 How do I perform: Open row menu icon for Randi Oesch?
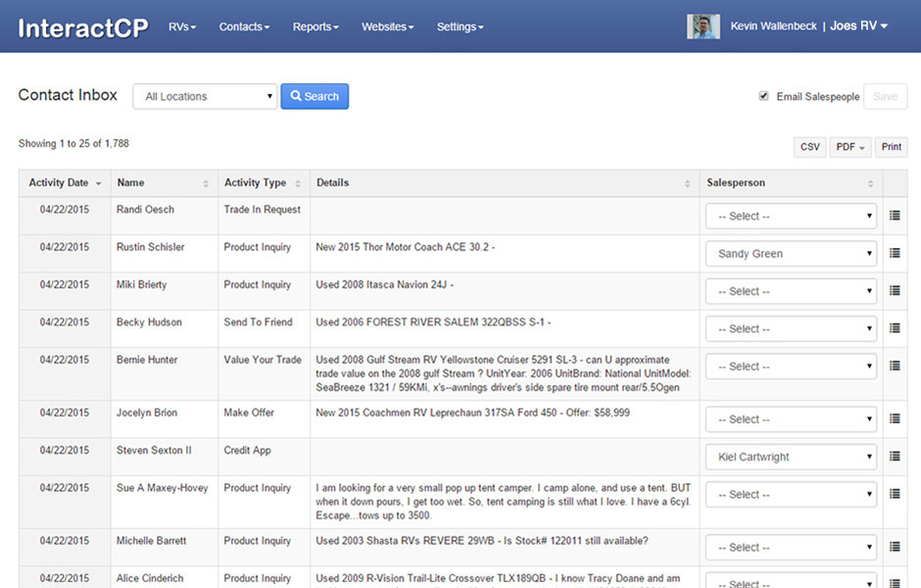pos(895,216)
